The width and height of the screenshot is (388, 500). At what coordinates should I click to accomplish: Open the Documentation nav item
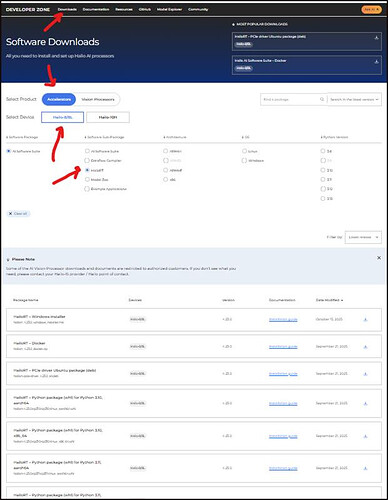click(96, 9)
